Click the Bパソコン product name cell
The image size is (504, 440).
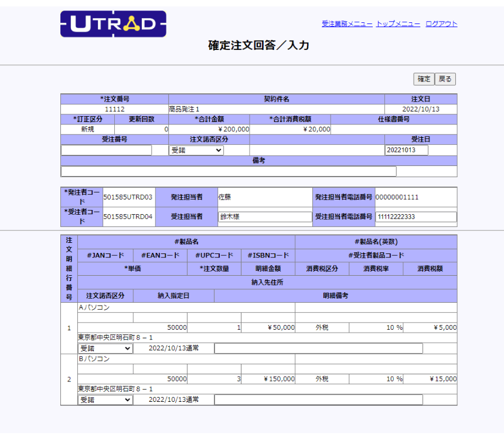click(x=186, y=359)
